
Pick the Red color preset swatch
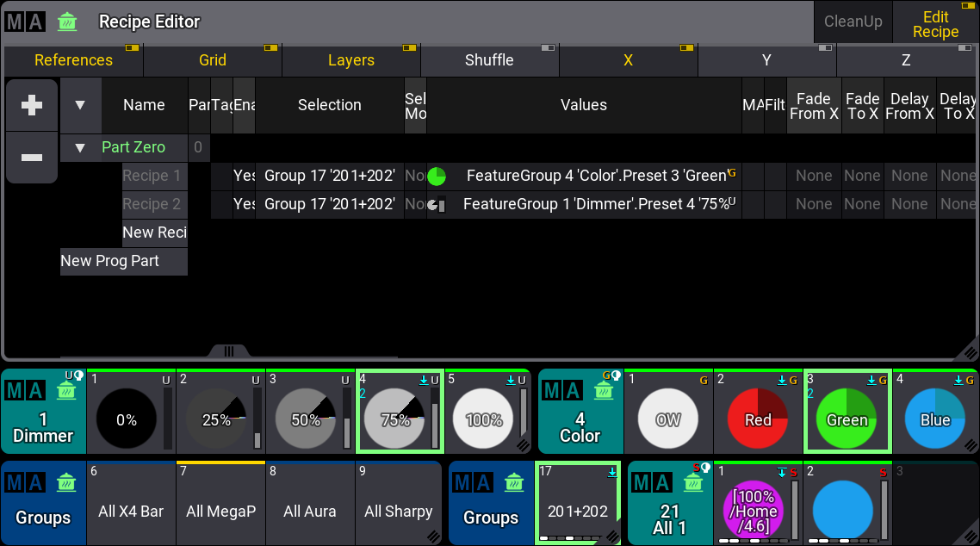point(758,419)
